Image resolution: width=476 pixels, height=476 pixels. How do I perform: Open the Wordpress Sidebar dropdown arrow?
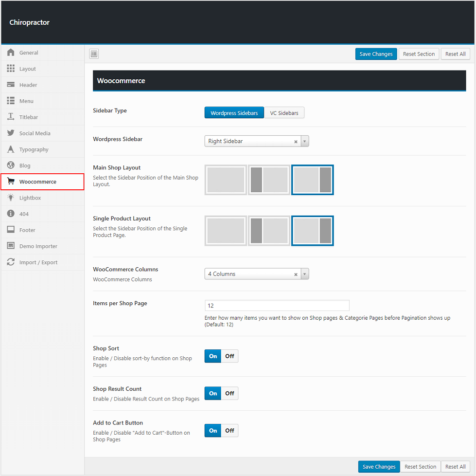(305, 141)
